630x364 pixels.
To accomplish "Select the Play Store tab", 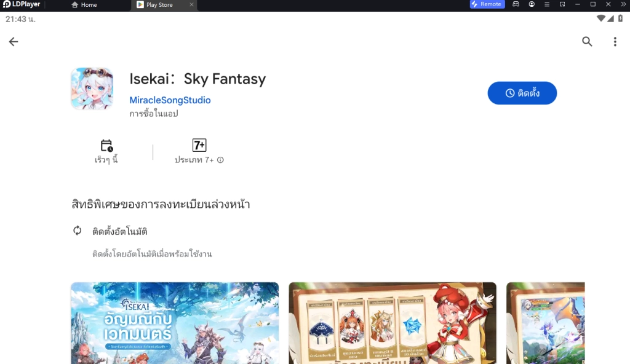I will (159, 5).
